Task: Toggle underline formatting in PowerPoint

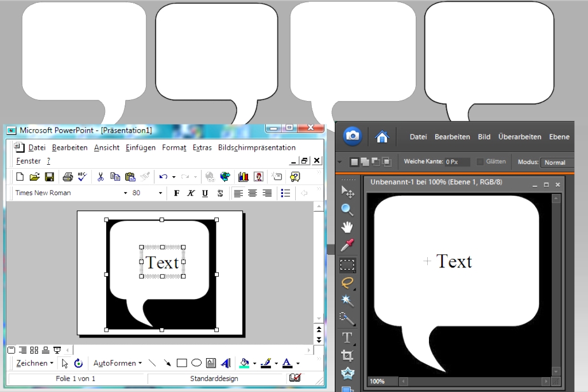Action: tap(205, 193)
